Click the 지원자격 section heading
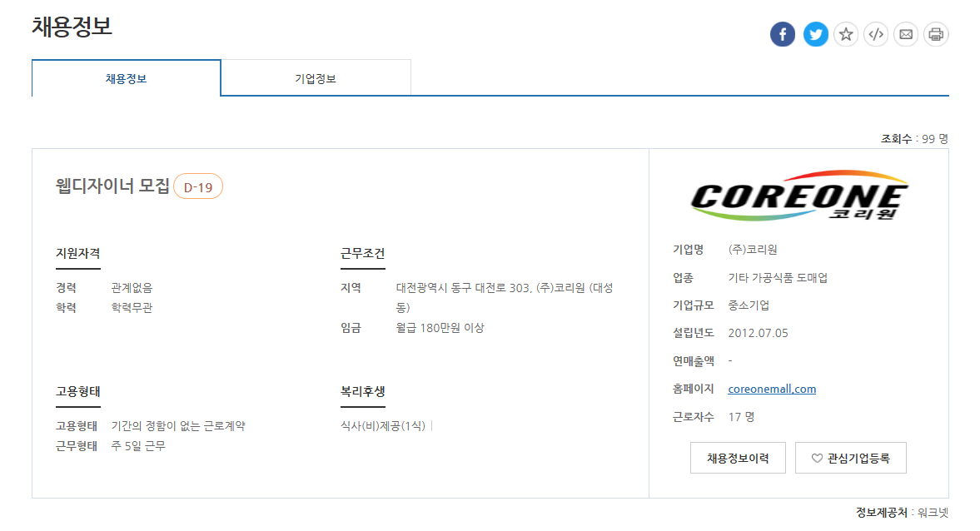Image resolution: width=980 pixels, height=531 pixels. (78, 253)
